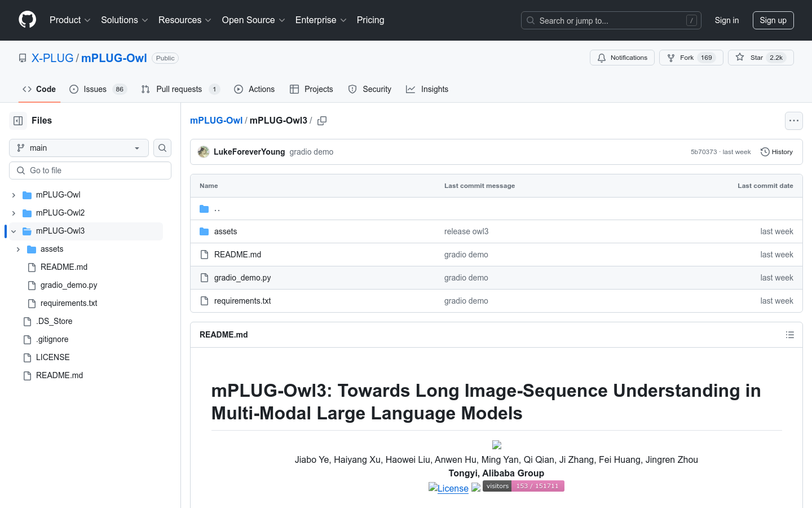
Task: Open the GitHub homepage logo
Action: click(x=27, y=20)
